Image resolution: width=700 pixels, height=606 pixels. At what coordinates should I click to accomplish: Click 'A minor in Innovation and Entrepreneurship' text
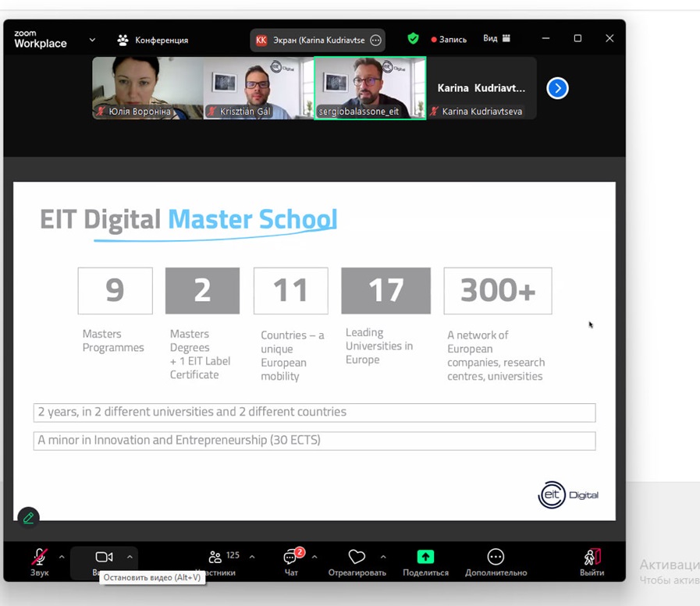(x=179, y=441)
